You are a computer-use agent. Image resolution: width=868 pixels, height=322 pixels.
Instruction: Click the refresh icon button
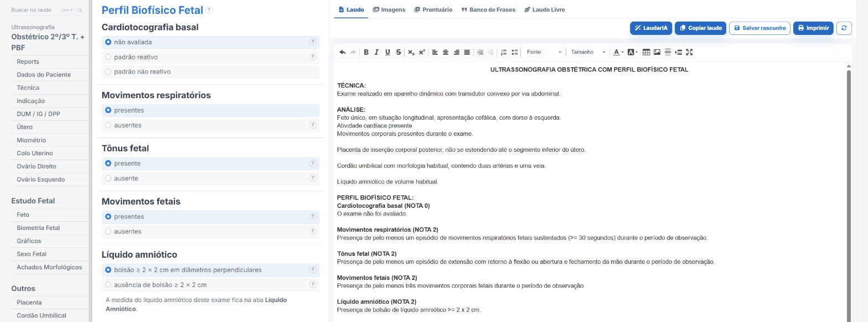(x=844, y=28)
